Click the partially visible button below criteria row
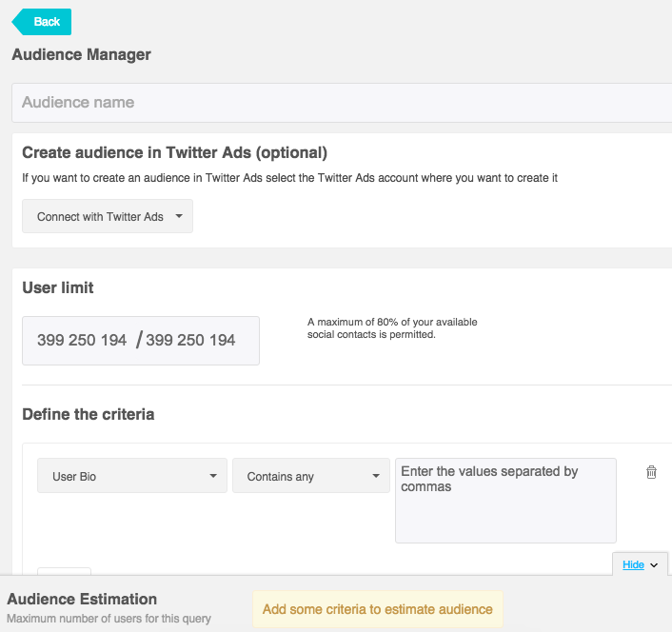672x632 pixels. click(x=65, y=571)
